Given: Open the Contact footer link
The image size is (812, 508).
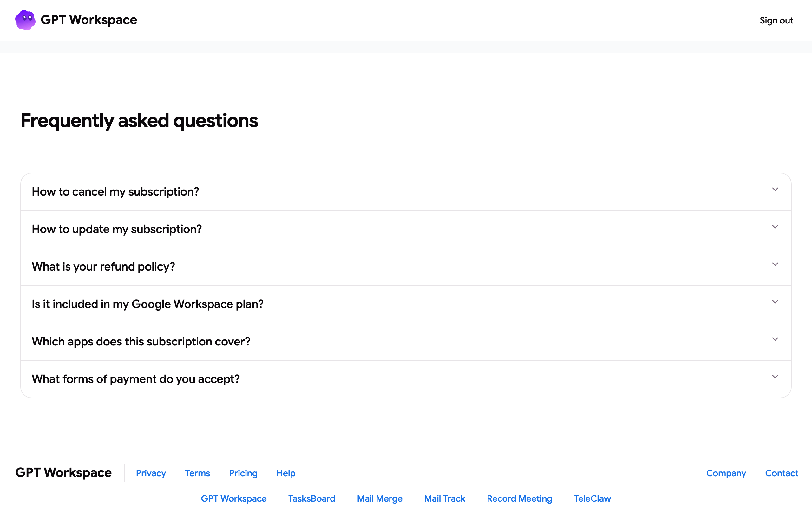Looking at the screenshot, I should coord(782,473).
